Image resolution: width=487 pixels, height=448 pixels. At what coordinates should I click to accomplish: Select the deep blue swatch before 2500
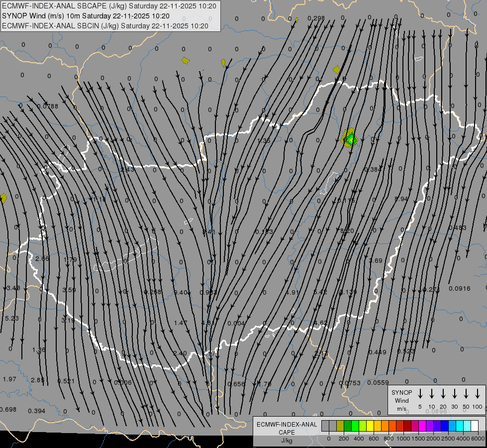(x=444, y=426)
